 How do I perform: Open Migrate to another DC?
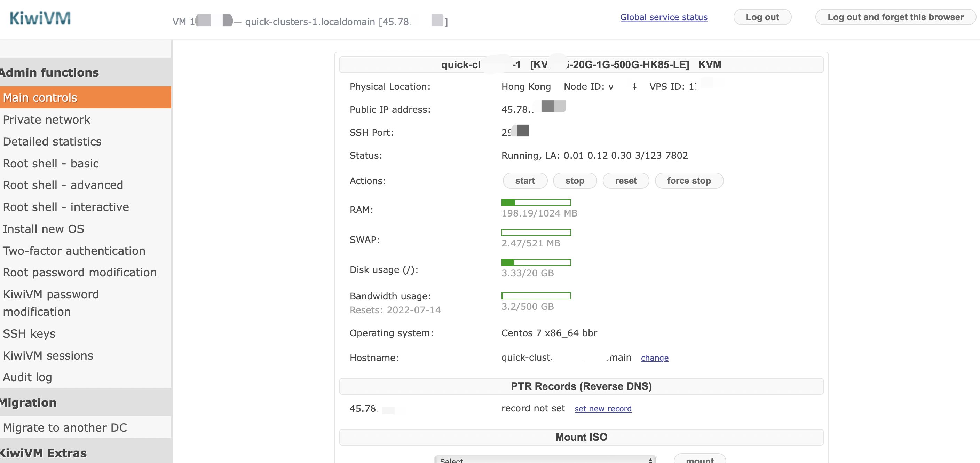coord(85,427)
